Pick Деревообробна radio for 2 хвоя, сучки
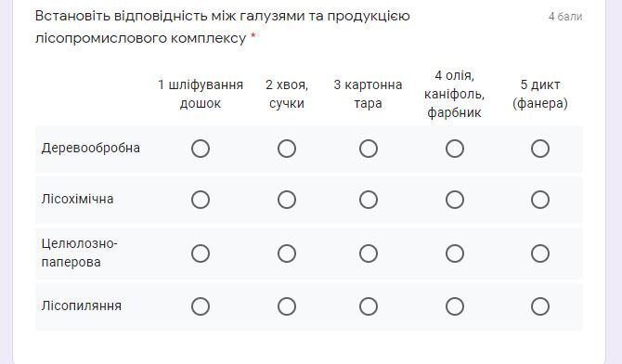The image size is (622, 364). pos(287,149)
